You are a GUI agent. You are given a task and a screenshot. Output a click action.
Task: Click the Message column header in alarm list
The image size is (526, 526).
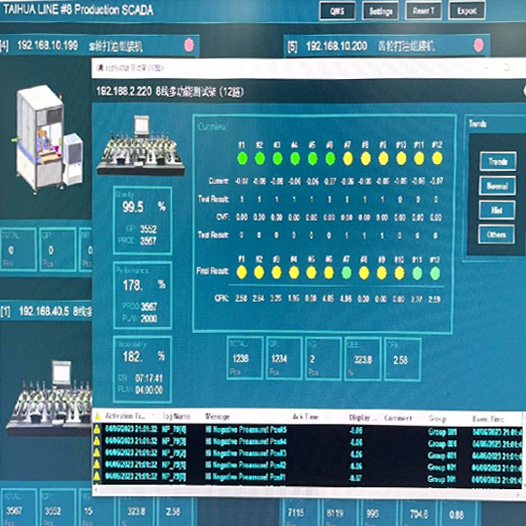click(x=217, y=417)
